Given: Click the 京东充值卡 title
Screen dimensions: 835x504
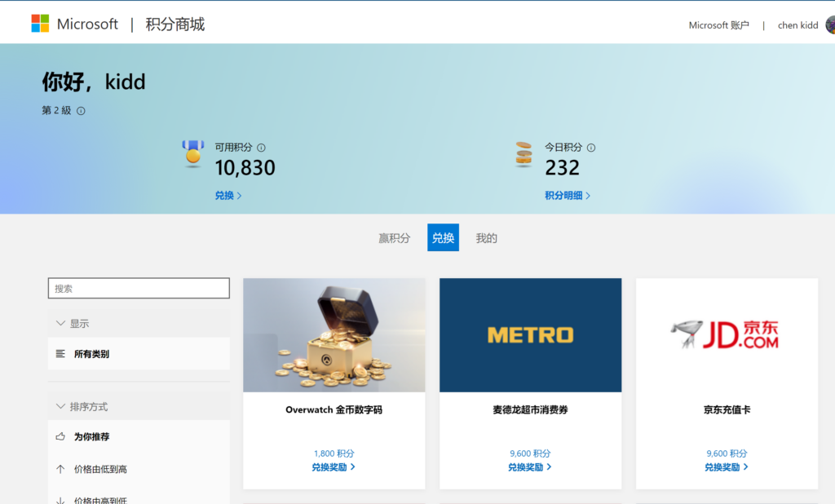Looking at the screenshot, I should click(x=727, y=409).
